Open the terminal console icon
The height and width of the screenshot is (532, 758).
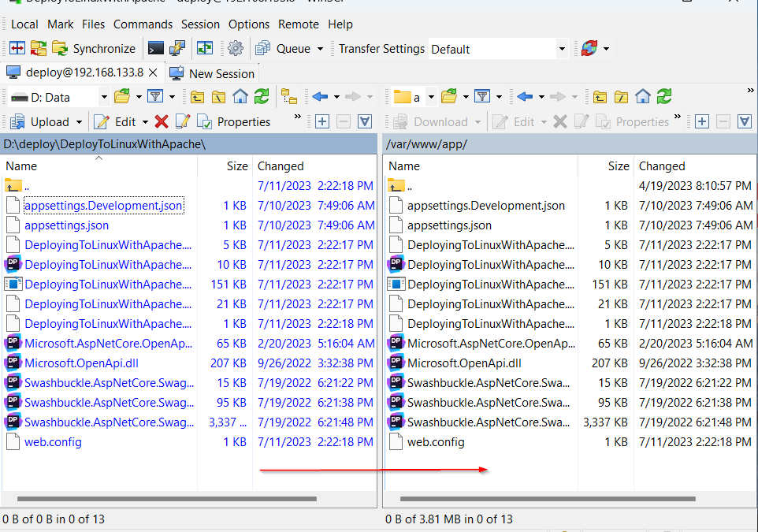pos(156,49)
